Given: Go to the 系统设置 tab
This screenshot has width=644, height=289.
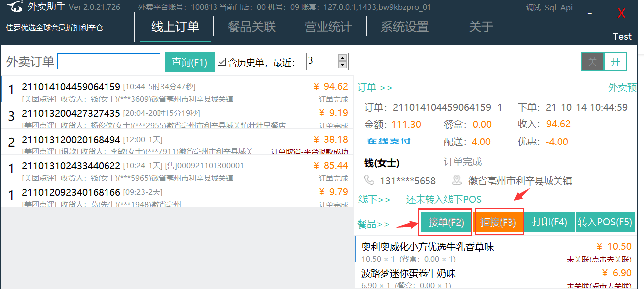Looking at the screenshot, I should click(x=404, y=27).
